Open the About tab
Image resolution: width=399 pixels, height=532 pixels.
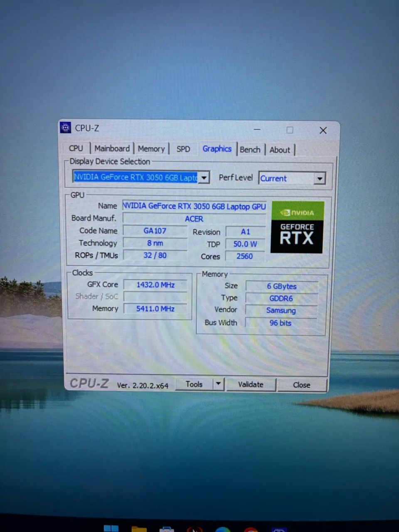(x=280, y=150)
